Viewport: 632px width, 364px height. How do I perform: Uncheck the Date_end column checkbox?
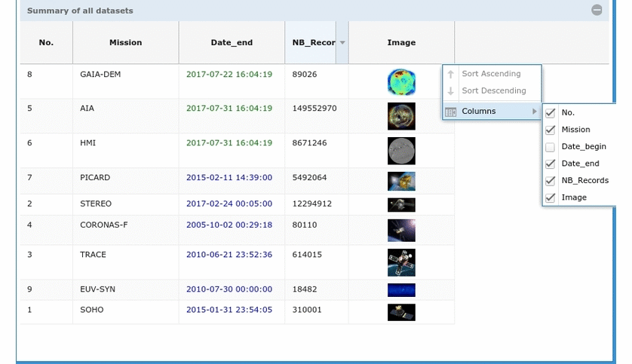point(551,164)
